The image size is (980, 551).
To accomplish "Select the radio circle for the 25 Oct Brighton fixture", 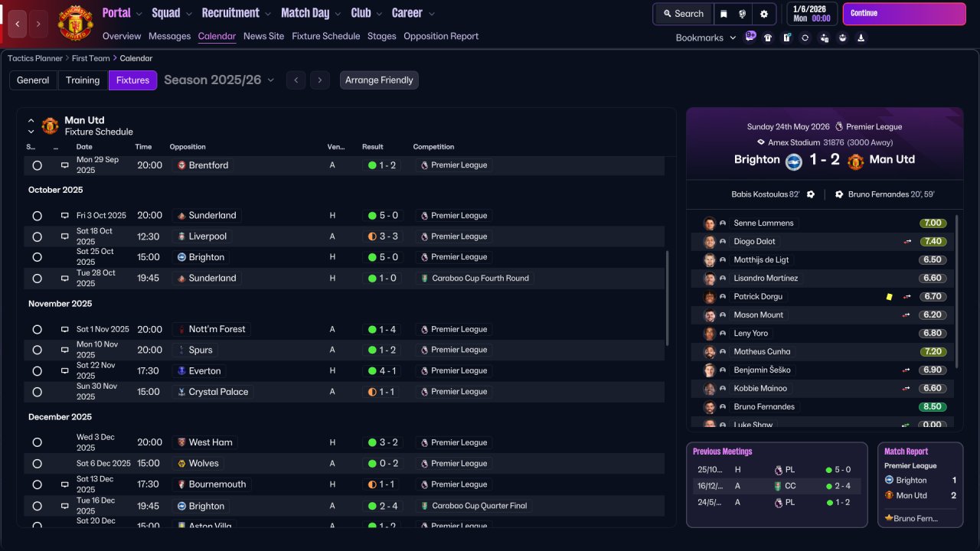I will point(37,257).
